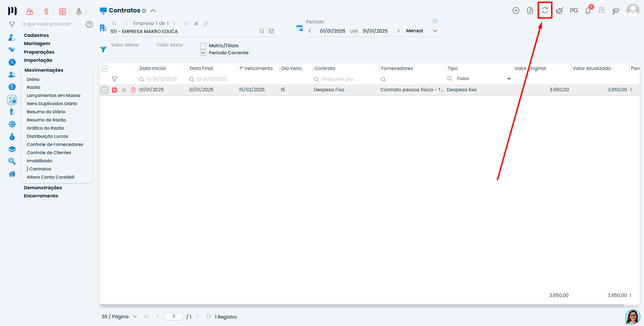Viewport: 644px width, 326px height.
Task: Open Controle de Fornecedores menu item
Action: pyautogui.click(x=55, y=145)
